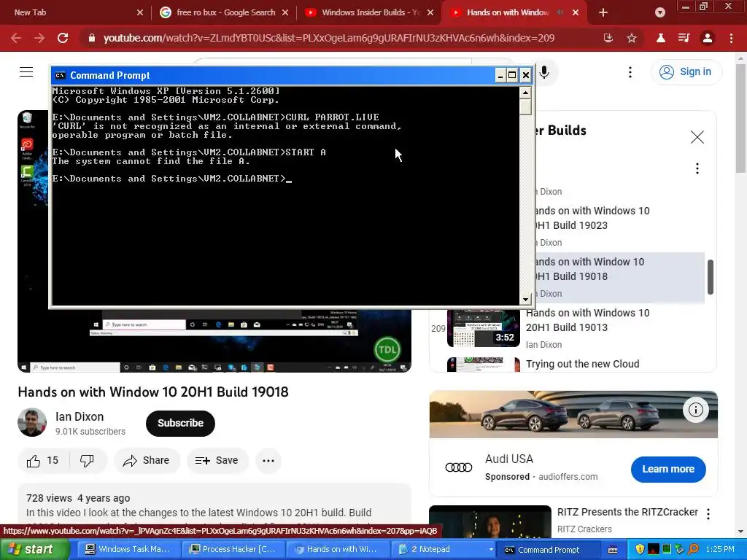Open the media controls icon in toolbar
This screenshot has width=747, height=560.
684,38
